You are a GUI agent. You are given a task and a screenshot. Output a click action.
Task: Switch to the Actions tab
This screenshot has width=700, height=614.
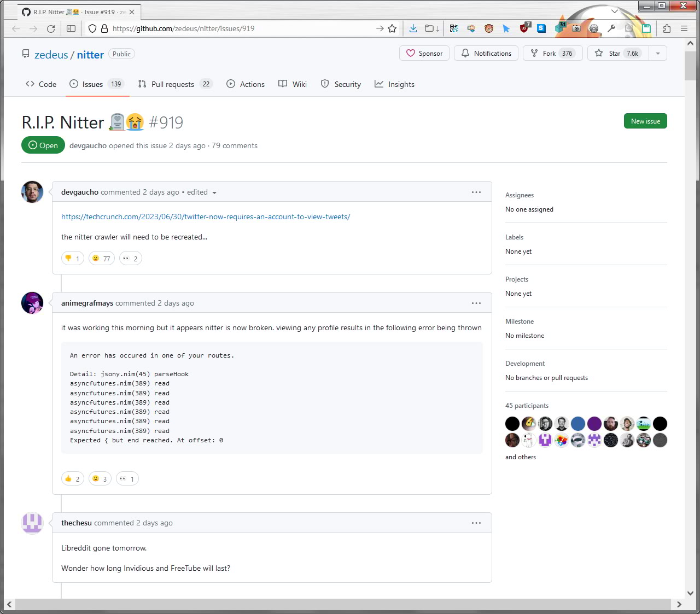click(246, 84)
